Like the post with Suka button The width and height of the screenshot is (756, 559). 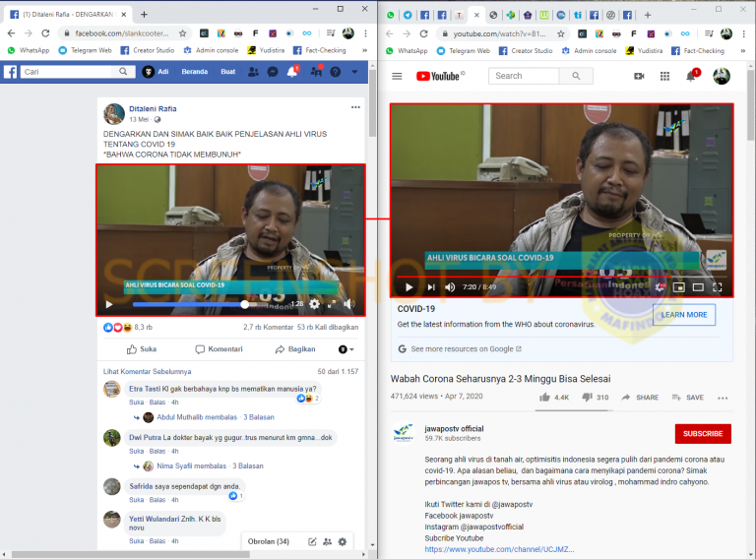[x=142, y=349]
